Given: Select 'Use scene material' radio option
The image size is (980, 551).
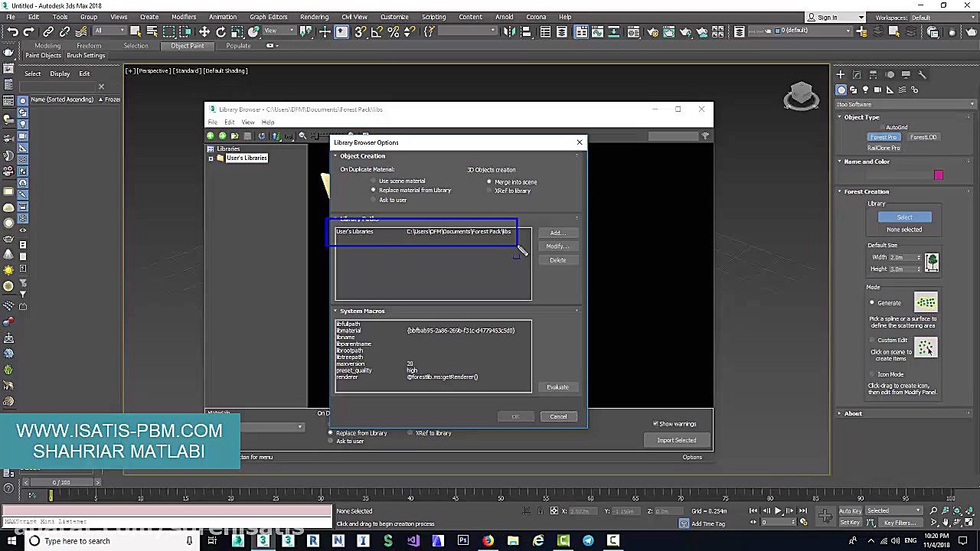Looking at the screenshot, I should click(374, 181).
